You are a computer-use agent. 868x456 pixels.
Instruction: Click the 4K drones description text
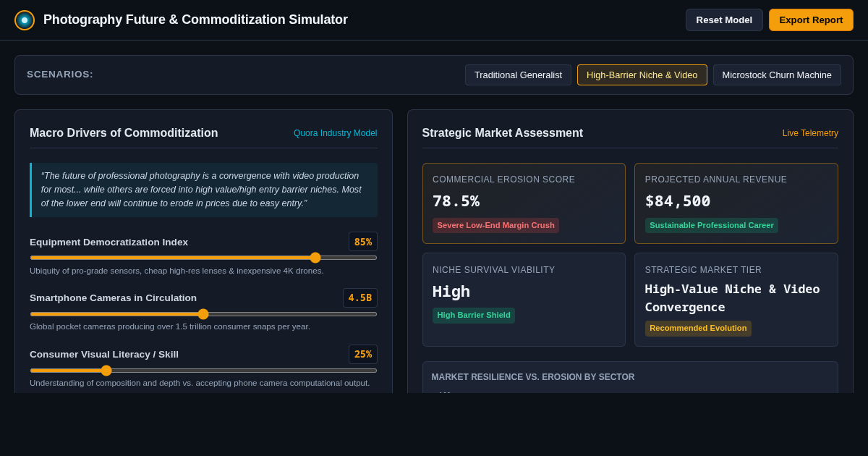coord(176,271)
